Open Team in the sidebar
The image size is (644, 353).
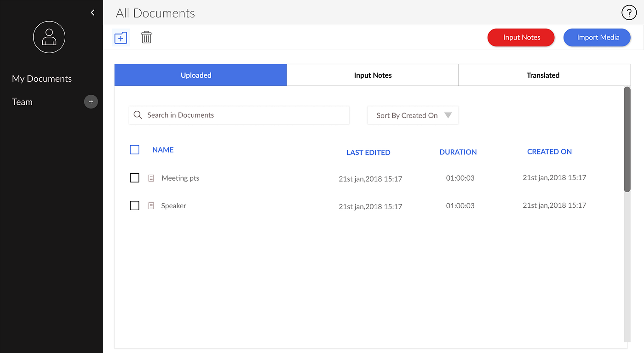click(22, 102)
